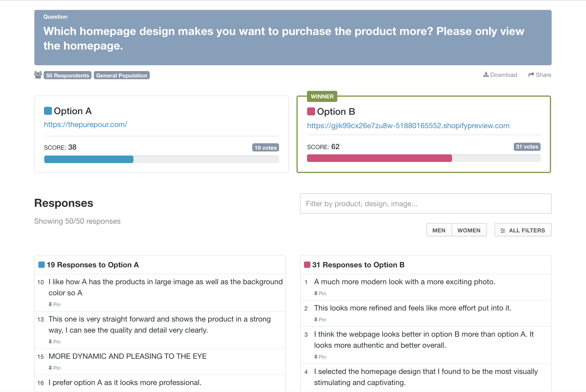Pin response 13 about straight forward design

click(54, 342)
